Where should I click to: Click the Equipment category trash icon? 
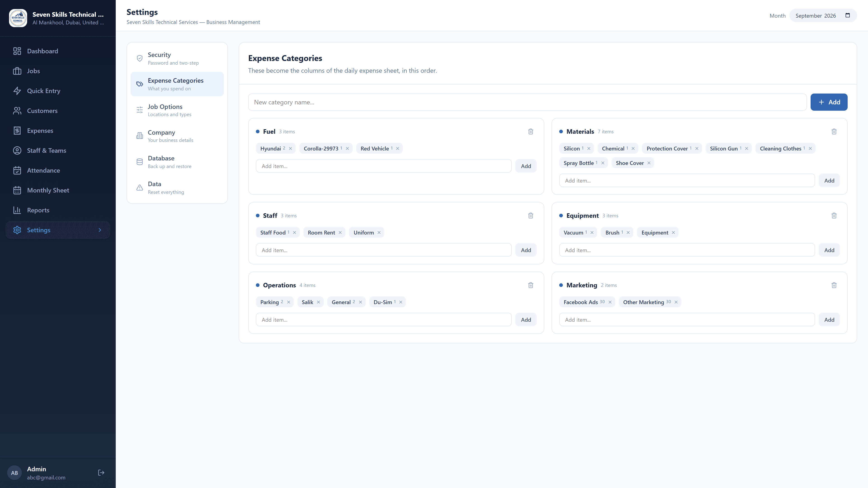click(x=834, y=216)
